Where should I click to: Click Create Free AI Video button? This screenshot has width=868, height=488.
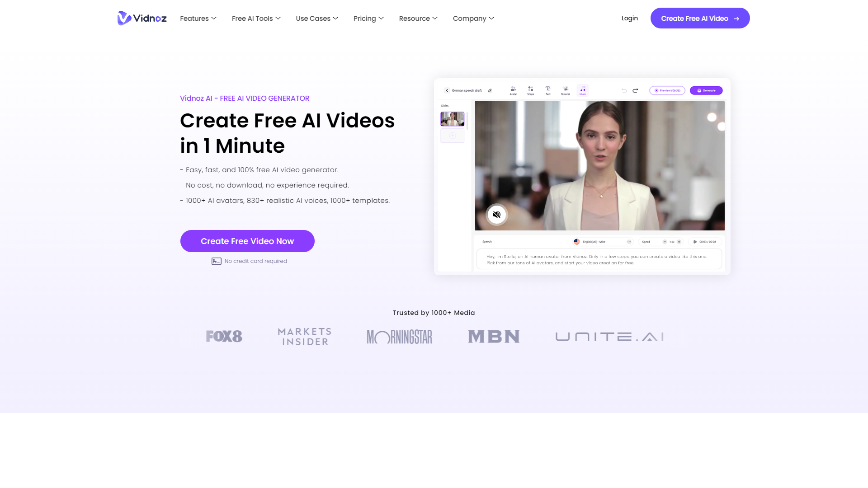point(700,18)
